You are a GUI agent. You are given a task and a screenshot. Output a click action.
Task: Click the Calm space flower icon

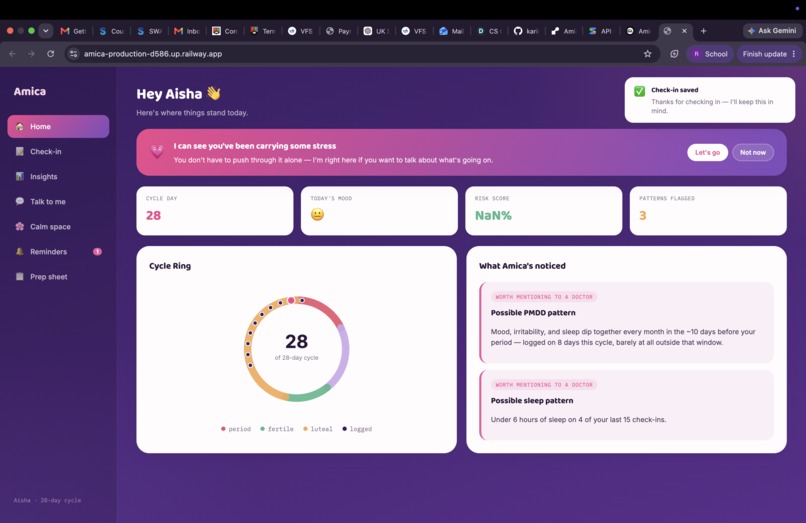pyautogui.click(x=20, y=226)
